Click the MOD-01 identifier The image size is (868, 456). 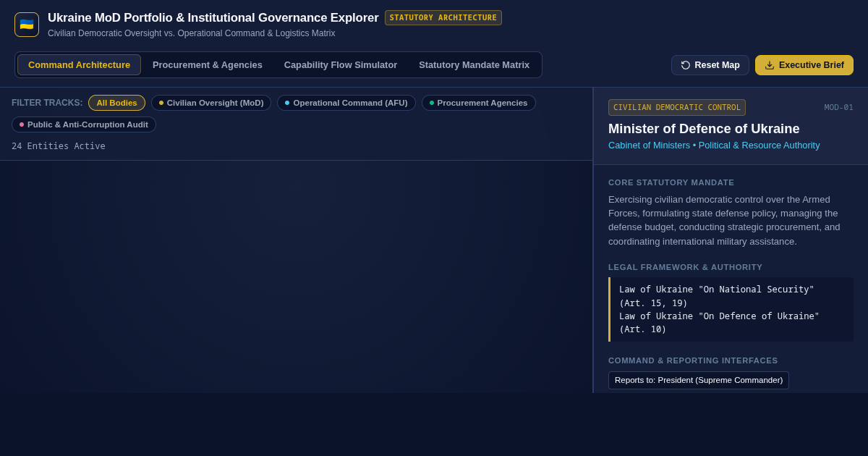tap(839, 107)
